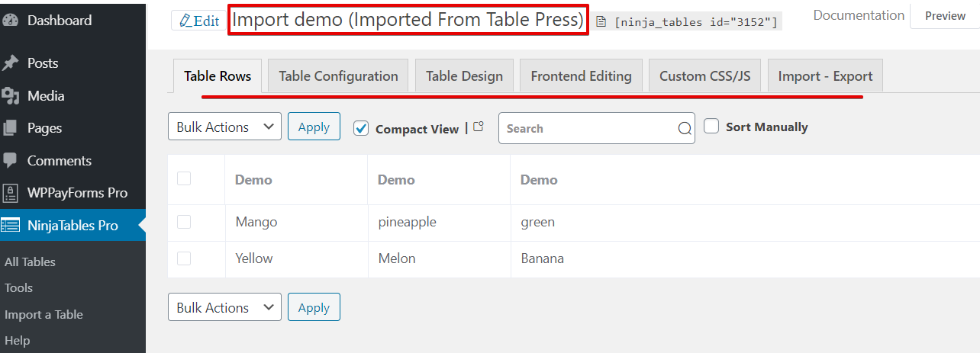Enable the Sort Manually checkbox
980x353 pixels.
[711, 127]
